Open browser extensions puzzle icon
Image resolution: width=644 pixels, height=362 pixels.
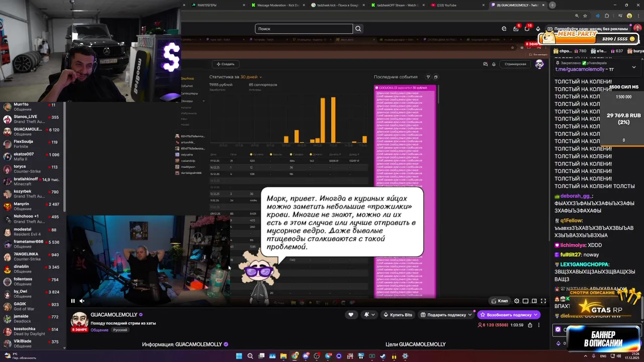pyautogui.click(x=607, y=16)
